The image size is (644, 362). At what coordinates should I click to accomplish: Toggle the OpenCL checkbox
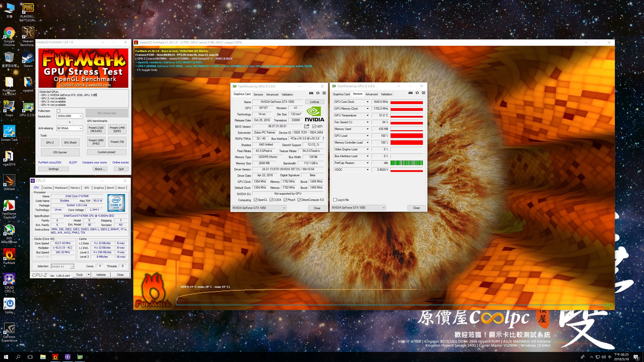[x=255, y=200]
